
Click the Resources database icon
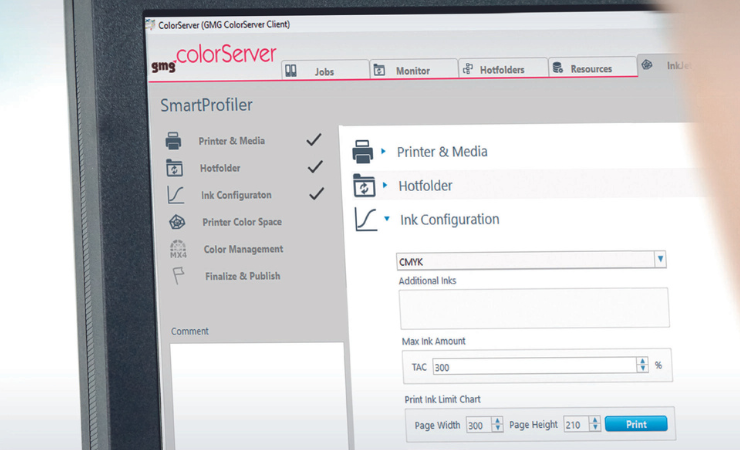[558, 67]
